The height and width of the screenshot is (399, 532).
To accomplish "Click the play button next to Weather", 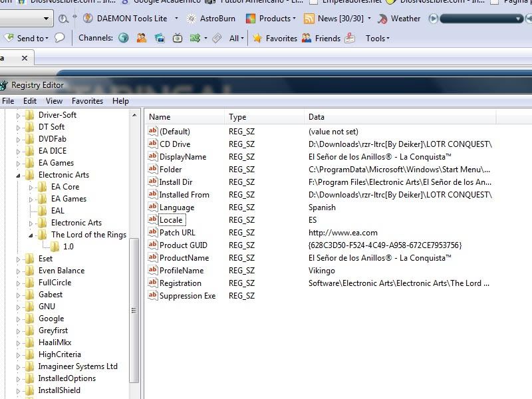I will tap(434, 19).
